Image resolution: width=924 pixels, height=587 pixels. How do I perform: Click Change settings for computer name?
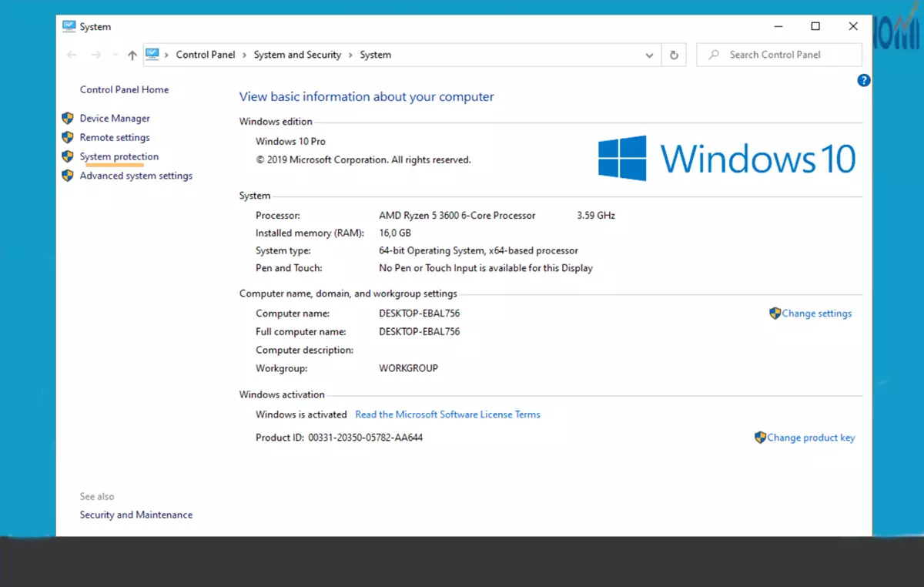point(817,314)
